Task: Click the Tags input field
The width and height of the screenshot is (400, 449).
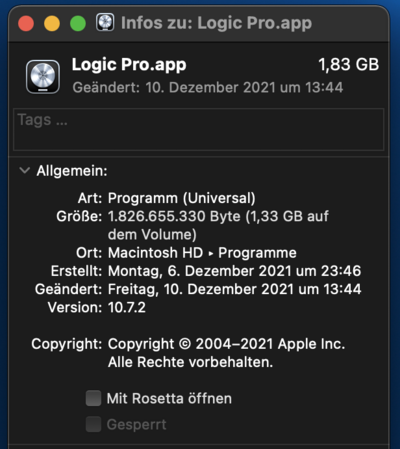Action: (199, 129)
